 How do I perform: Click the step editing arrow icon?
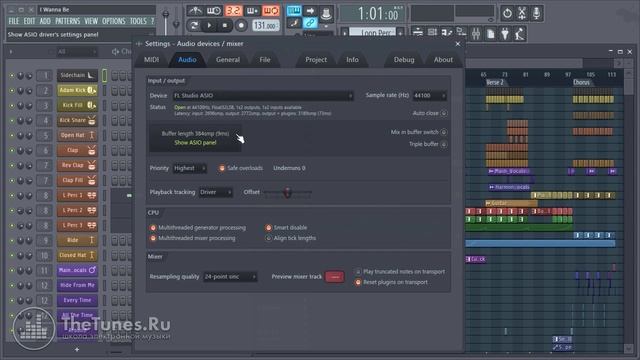point(310,11)
